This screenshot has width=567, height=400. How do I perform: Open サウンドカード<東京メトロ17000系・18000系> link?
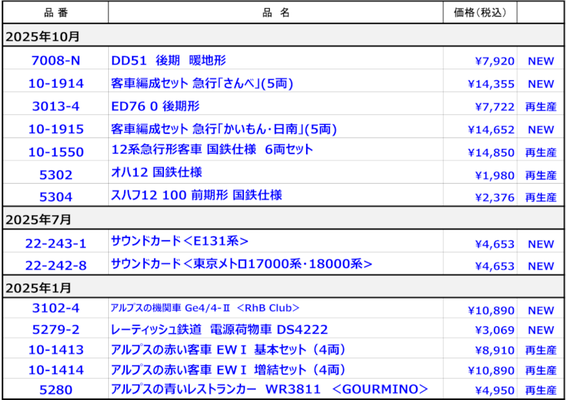[x=242, y=264]
